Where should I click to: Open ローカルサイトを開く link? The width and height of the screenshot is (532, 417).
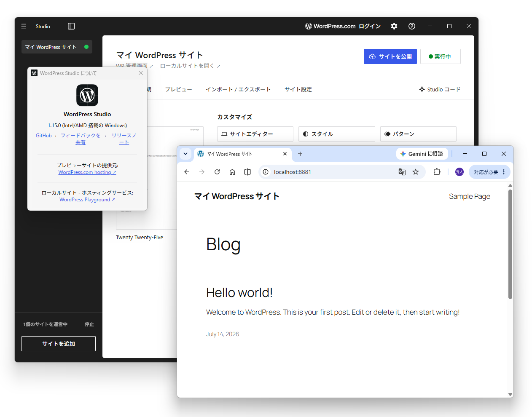[x=190, y=66]
